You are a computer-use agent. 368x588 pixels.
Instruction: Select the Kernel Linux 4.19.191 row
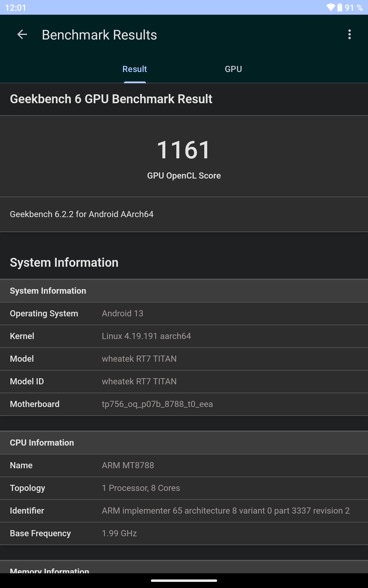pos(184,336)
